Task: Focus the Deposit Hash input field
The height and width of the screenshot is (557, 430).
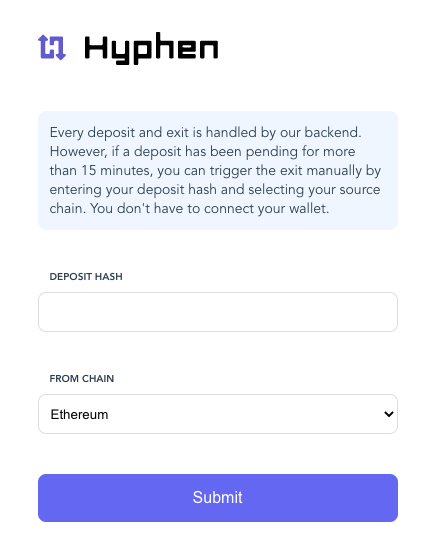Action: 218,312
